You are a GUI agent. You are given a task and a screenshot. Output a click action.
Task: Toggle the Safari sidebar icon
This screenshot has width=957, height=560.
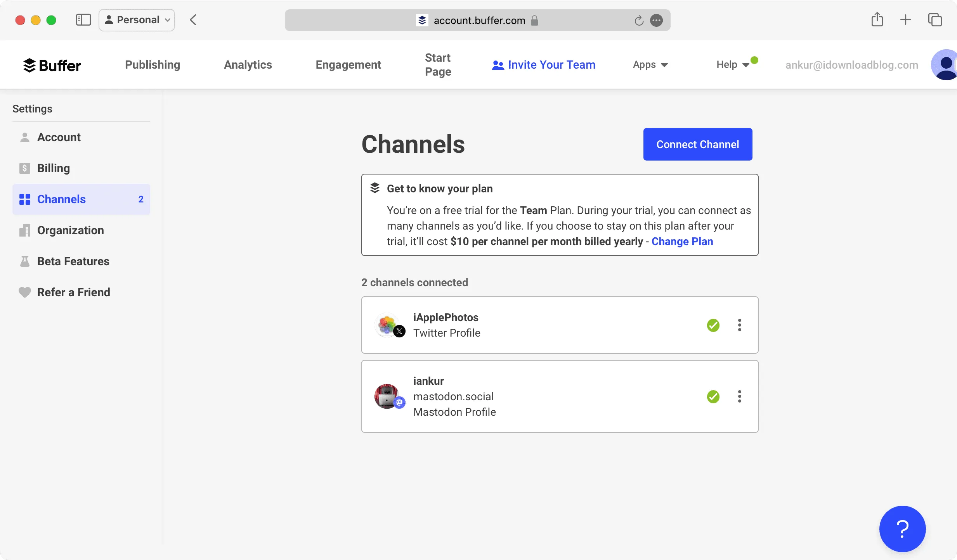click(x=83, y=20)
